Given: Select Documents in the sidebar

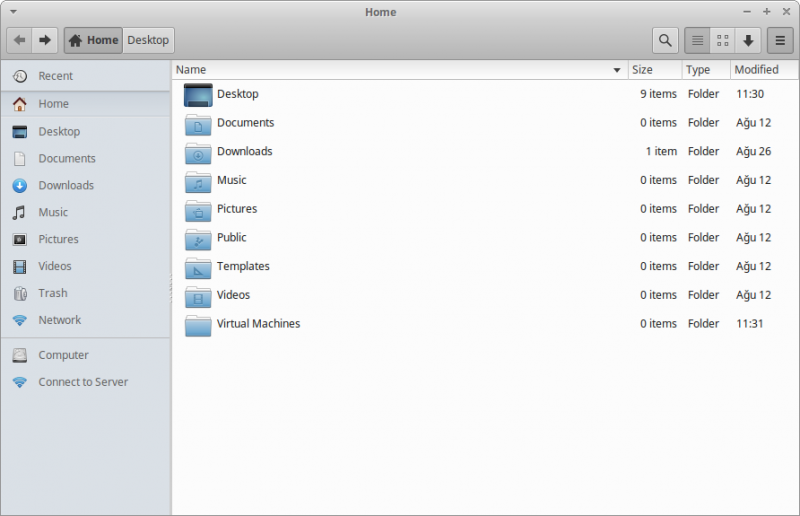Looking at the screenshot, I should pos(85,159).
